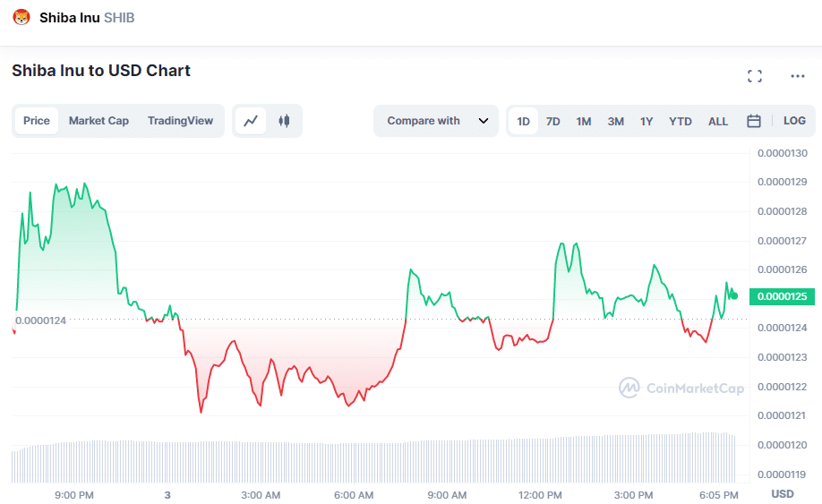Select the 1M time range

pyautogui.click(x=584, y=122)
